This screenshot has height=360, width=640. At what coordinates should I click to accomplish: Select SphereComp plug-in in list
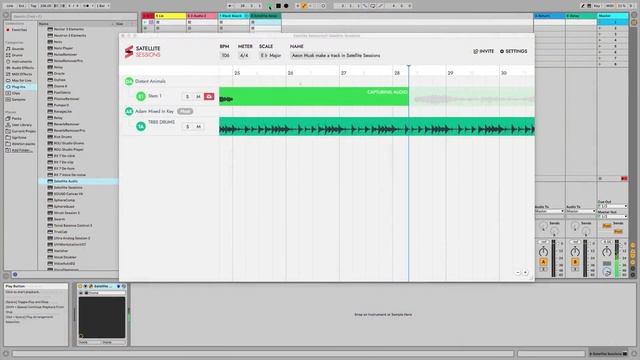[x=64, y=200]
